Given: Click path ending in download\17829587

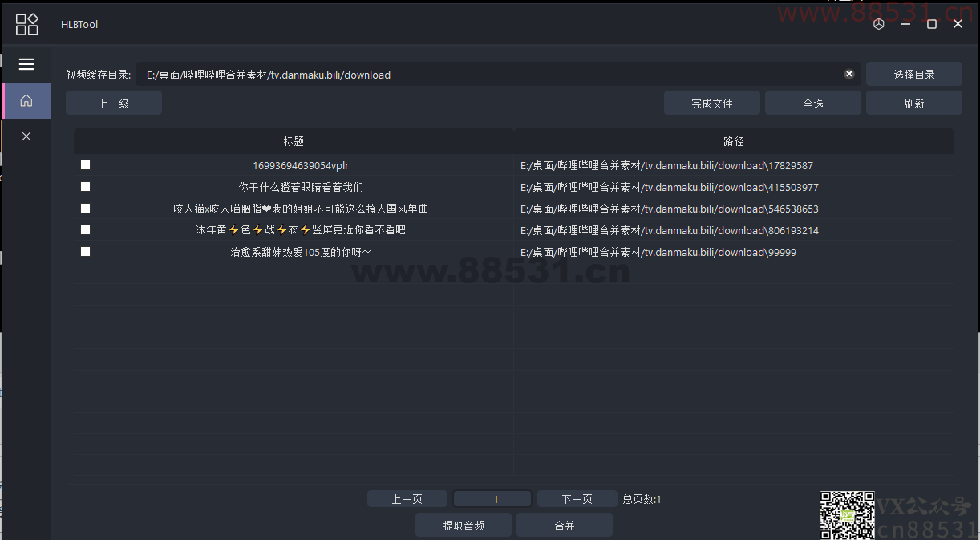Looking at the screenshot, I should pos(666,166).
